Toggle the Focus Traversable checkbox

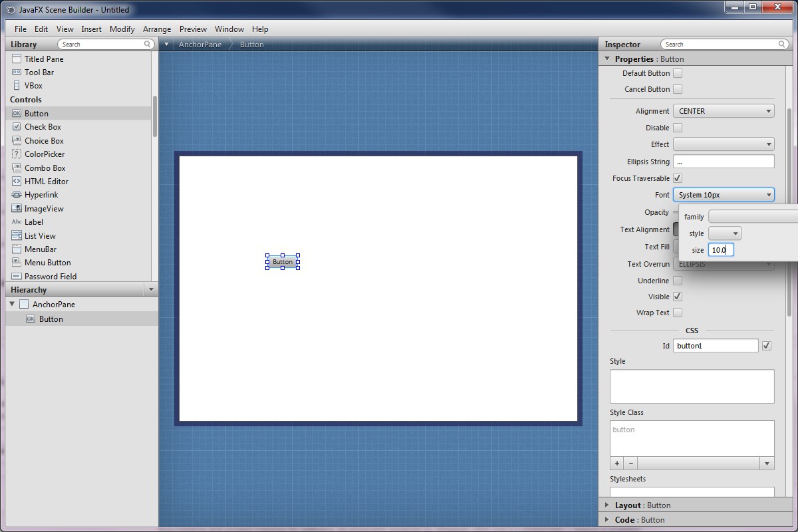pos(678,178)
